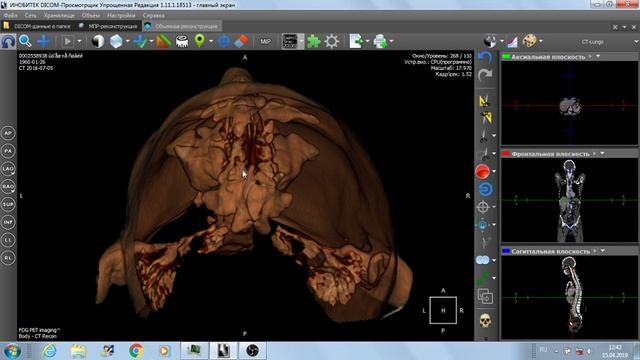Click the sagittal plane spine thumbnail
This screenshot has width=640, height=360.
(x=569, y=297)
